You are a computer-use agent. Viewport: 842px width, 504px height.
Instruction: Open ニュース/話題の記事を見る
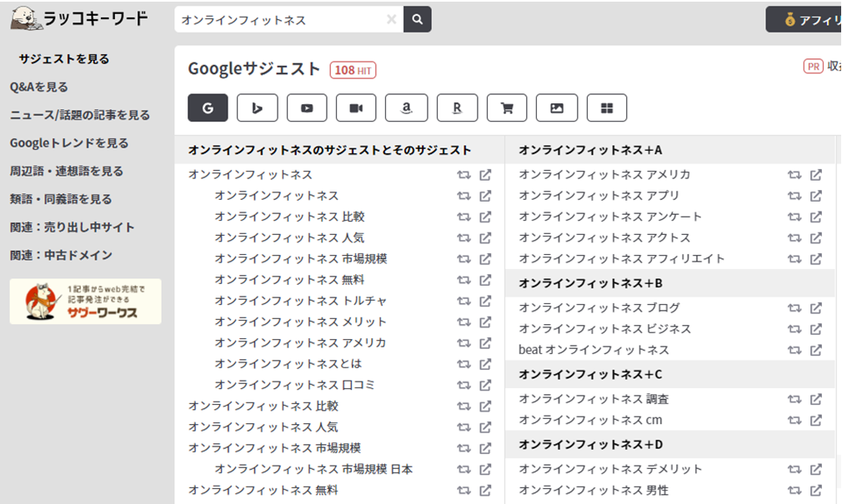(x=80, y=115)
